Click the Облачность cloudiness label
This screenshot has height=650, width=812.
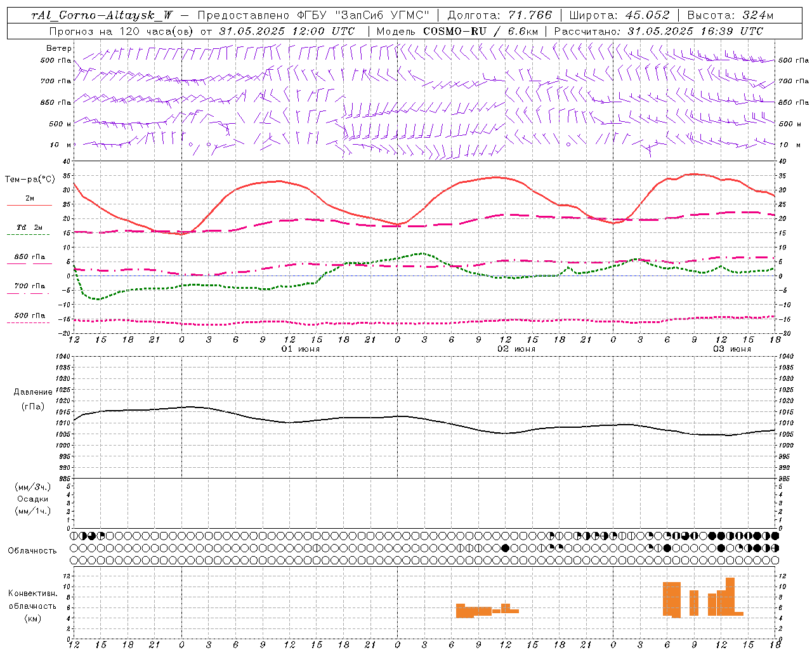(32, 551)
